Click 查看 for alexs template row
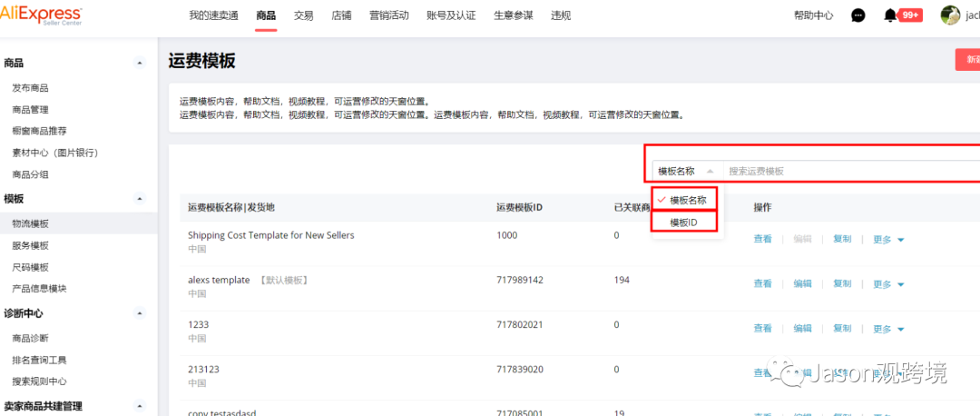This screenshot has width=980, height=416. [x=762, y=283]
